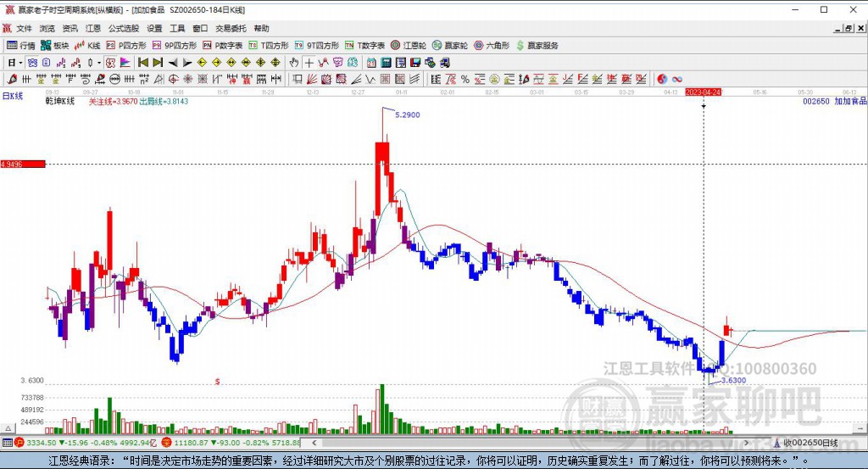This screenshot has width=868, height=469.
Task: Open the 板块 sector view
Action: (x=55, y=45)
